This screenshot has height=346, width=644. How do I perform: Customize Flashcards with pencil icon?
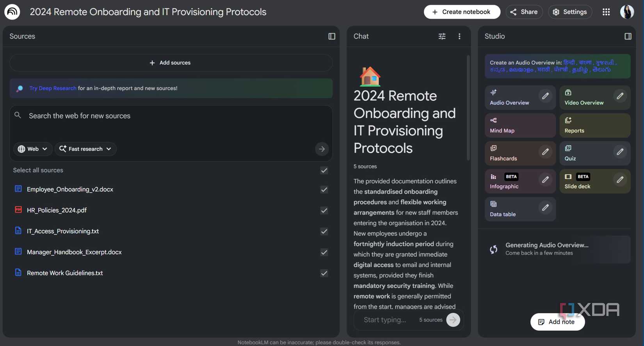pos(545,152)
